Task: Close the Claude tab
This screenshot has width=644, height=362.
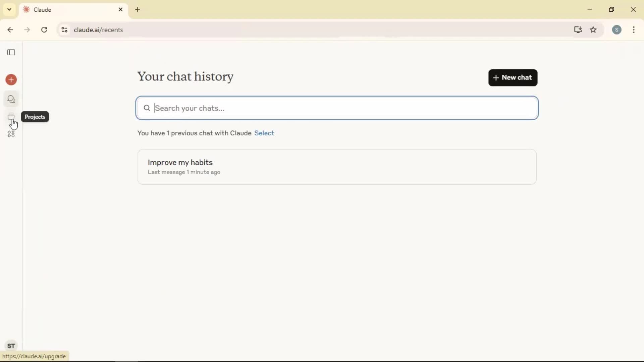Action: point(121,10)
